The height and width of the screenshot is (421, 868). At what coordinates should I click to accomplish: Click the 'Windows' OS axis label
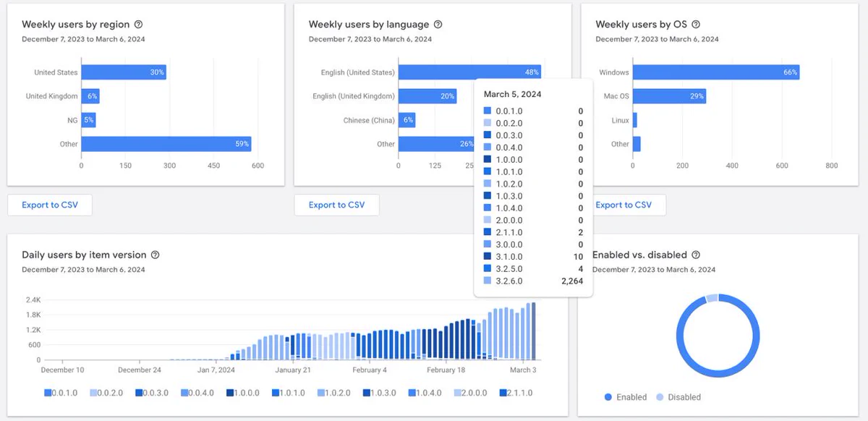614,72
